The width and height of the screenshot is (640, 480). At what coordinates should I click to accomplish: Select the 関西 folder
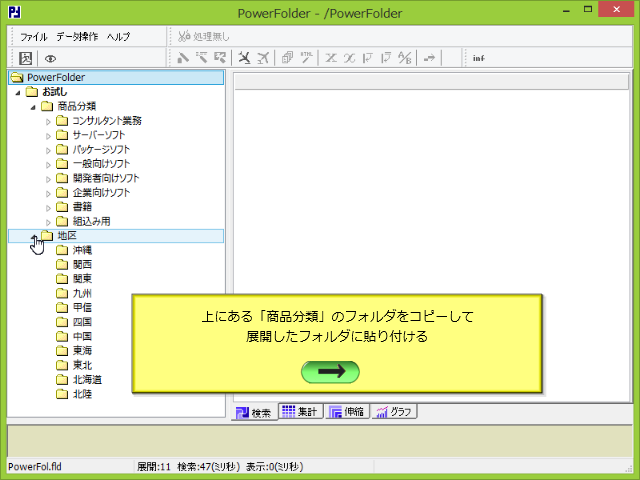pyautogui.click(x=82, y=264)
